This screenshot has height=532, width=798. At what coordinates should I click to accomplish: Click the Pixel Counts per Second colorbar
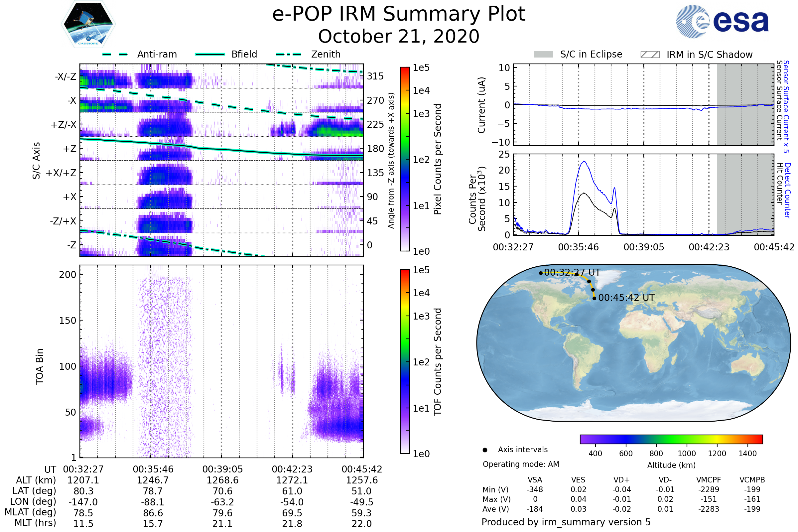(405, 159)
